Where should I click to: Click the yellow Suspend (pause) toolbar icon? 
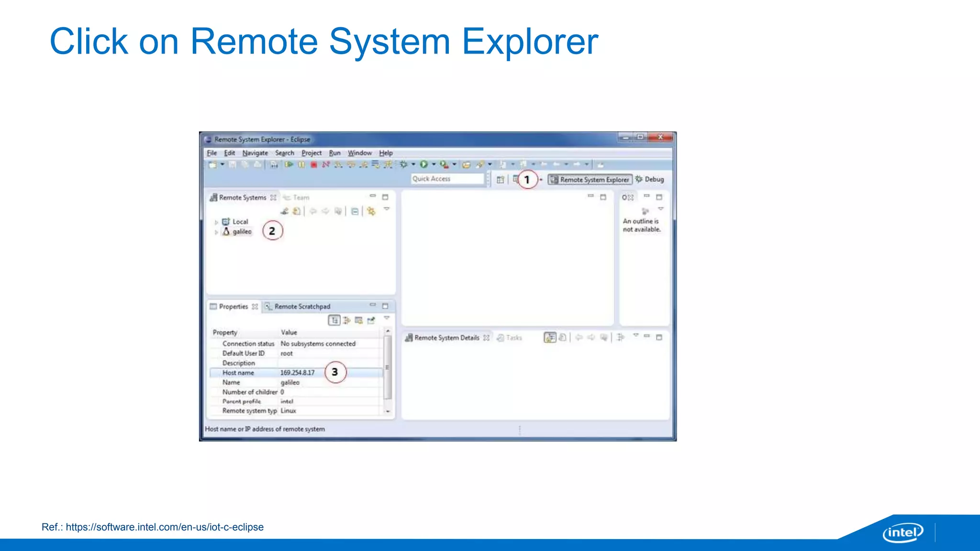301,165
